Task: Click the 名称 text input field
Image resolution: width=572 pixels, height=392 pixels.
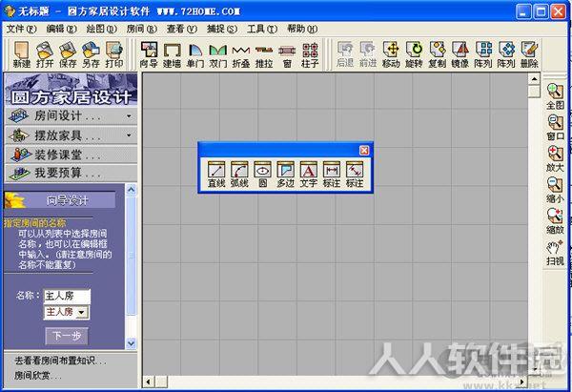Action: [67, 296]
